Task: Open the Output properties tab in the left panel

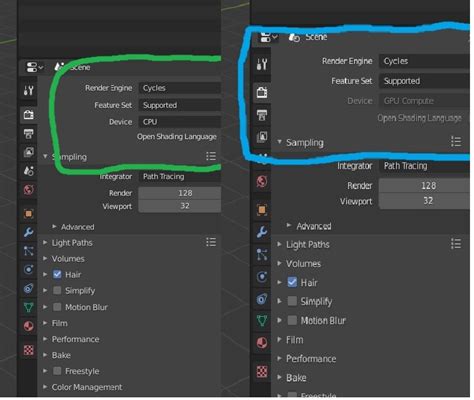Action: [x=28, y=134]
